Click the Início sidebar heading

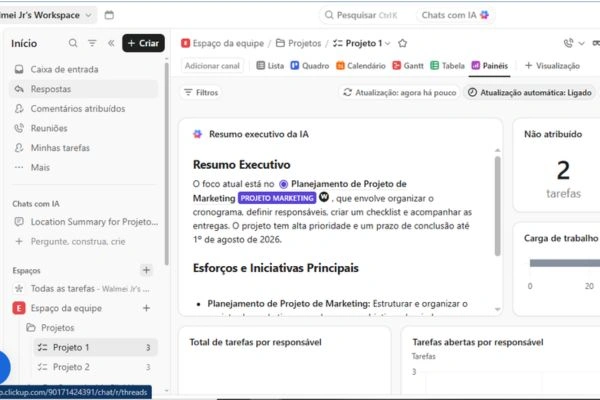coord(24,43)
